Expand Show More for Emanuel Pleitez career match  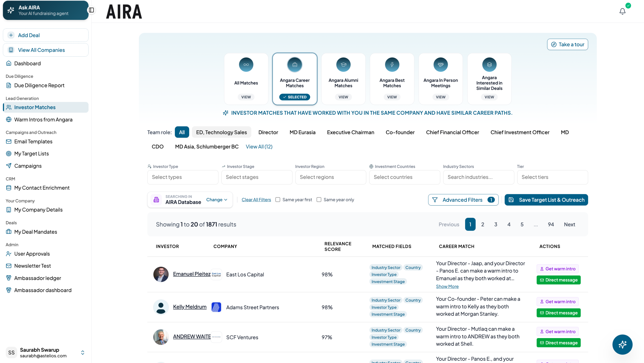click(447, 286)
